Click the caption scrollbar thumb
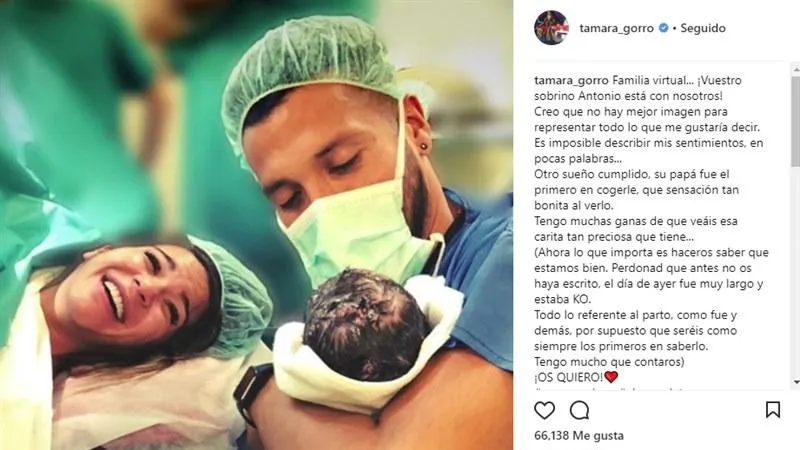Image resolution: width=800 pixels, height=450 pixels. click(x=796, y=121)
